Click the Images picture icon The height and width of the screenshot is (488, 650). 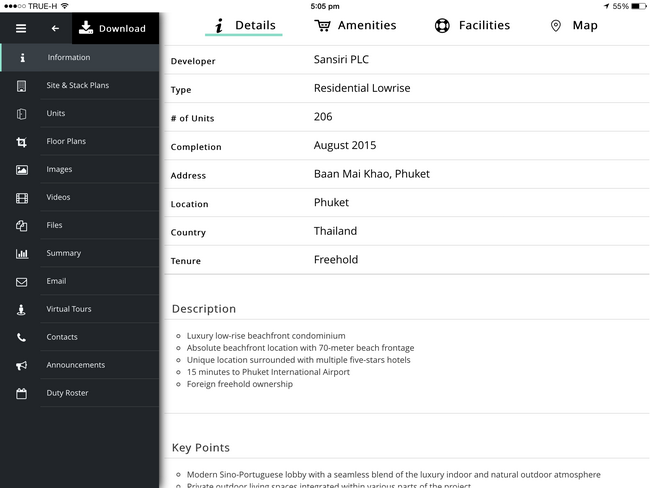(x=22, y=170)
